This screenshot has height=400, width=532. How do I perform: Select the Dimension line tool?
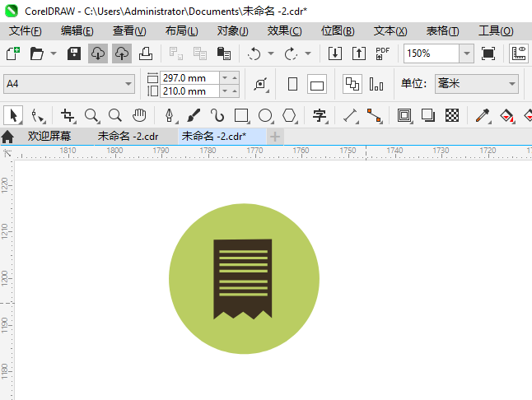click(x=350, y=115)
